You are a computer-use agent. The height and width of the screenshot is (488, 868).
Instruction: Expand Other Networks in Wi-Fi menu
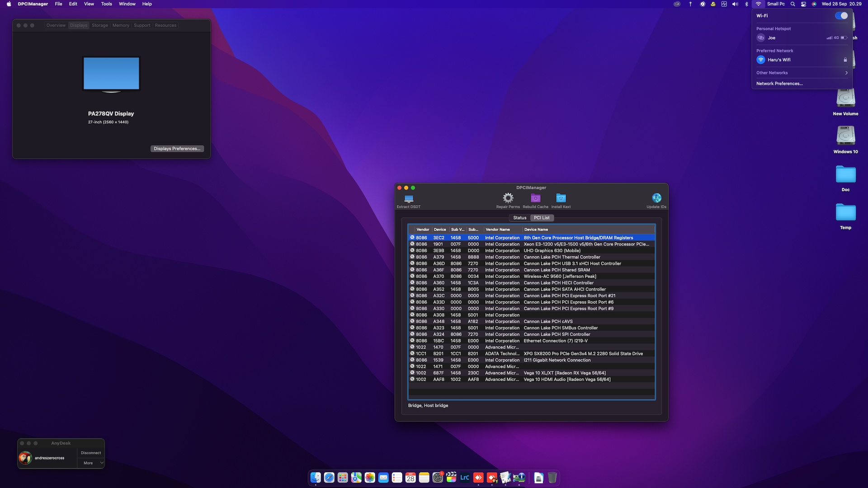(x=802, y=73)
